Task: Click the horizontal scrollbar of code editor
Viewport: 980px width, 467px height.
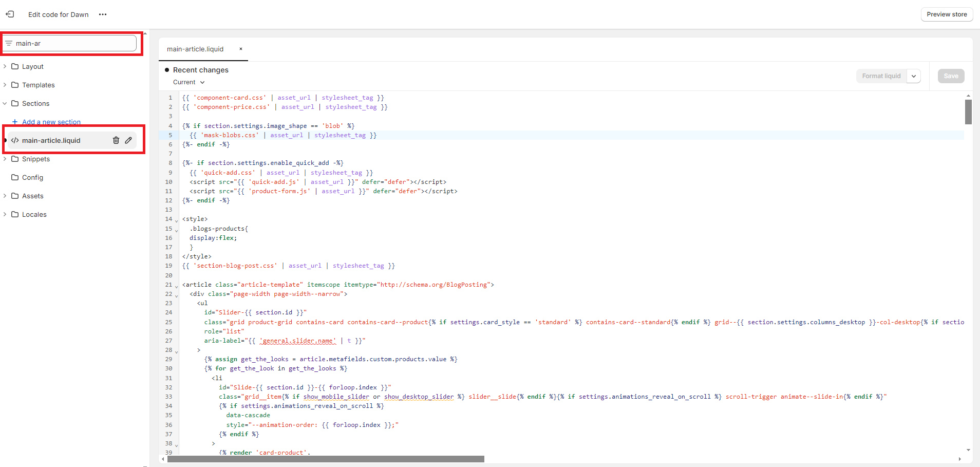Action: [x=326, y=459]
